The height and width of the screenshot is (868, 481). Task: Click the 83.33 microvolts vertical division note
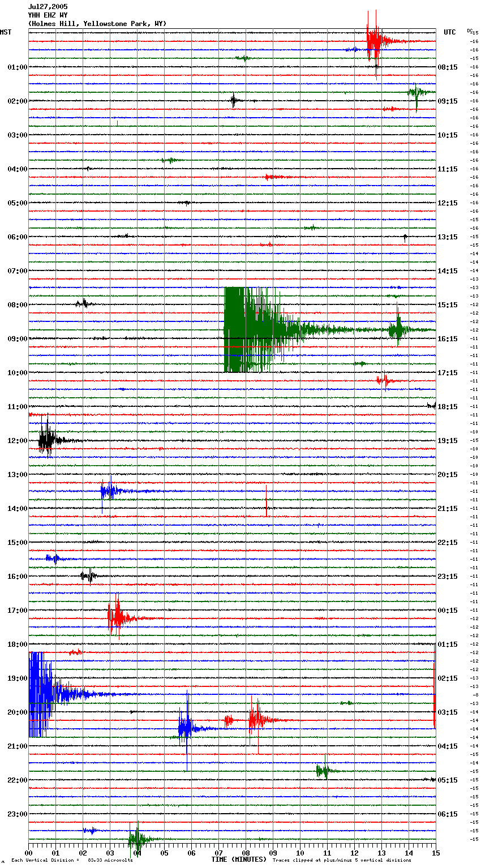72,861
